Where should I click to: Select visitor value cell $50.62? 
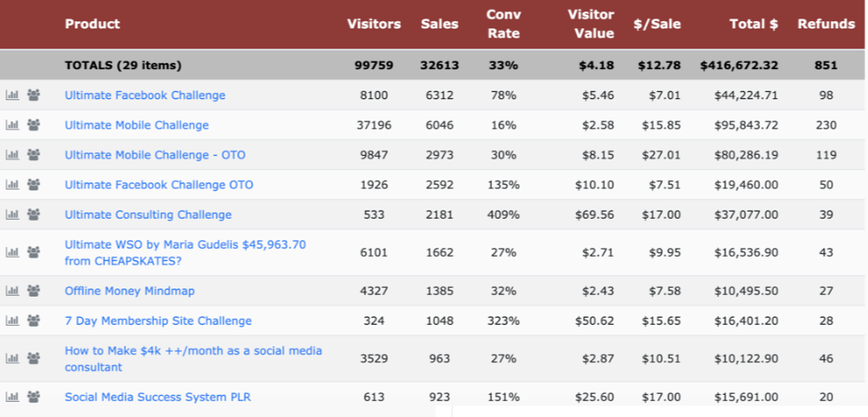pyautogui.click(x=595, y=320)
